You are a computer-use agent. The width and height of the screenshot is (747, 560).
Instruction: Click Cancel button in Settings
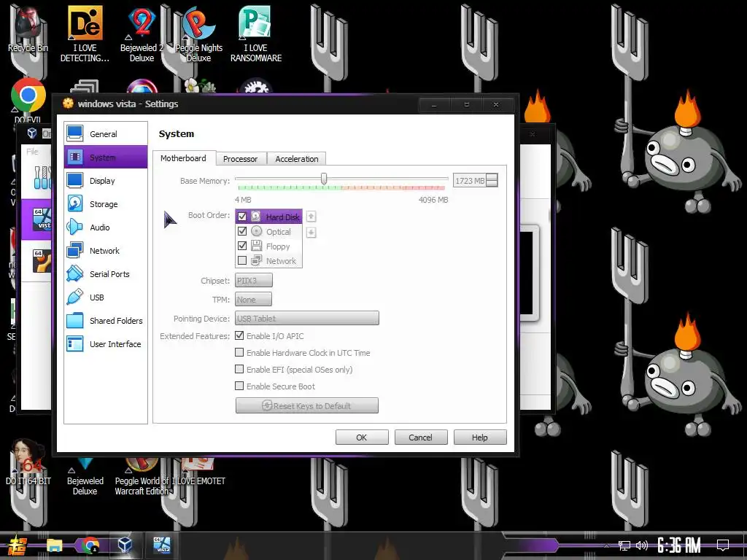click(420, 437)
